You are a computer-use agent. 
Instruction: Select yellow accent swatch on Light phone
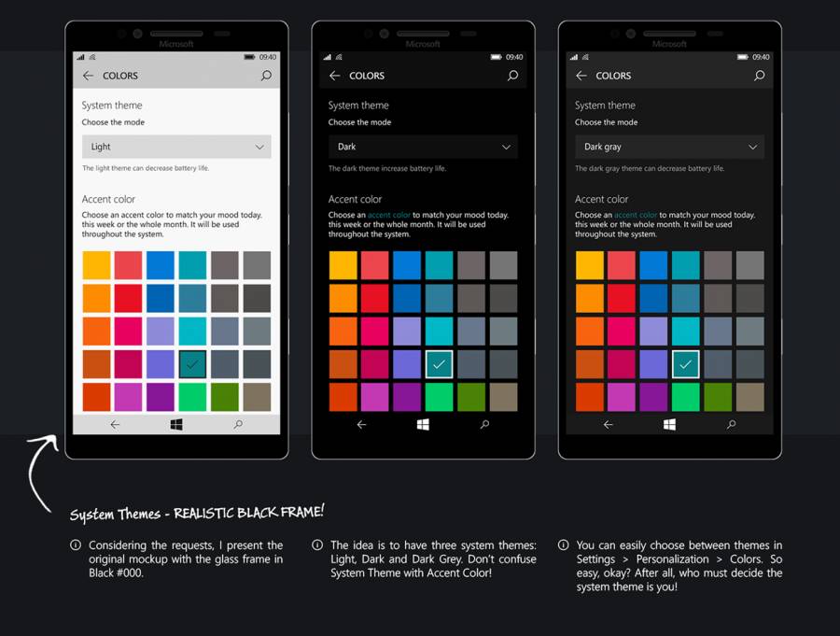coord(96,265)
